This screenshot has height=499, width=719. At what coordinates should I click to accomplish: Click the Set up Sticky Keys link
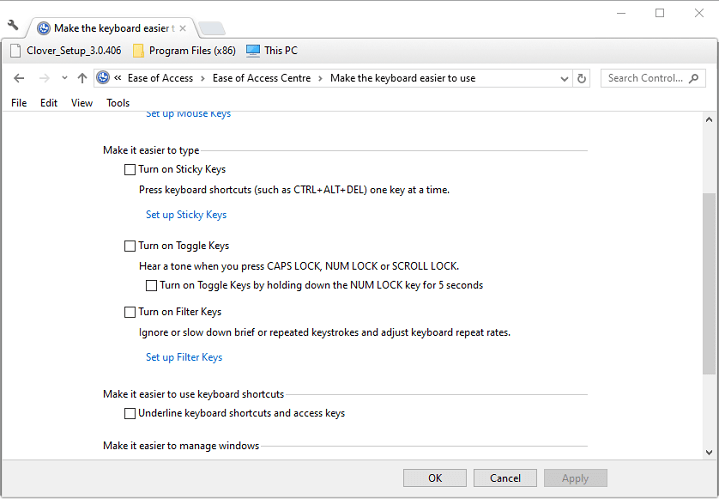pos(186,215)
